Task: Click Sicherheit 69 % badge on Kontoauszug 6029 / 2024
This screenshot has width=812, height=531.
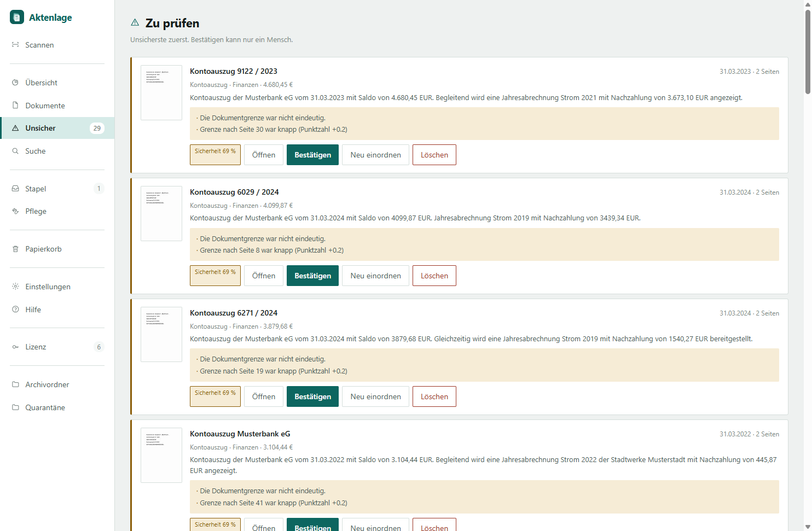Action: pyautogui.click(x=215, y=276)
